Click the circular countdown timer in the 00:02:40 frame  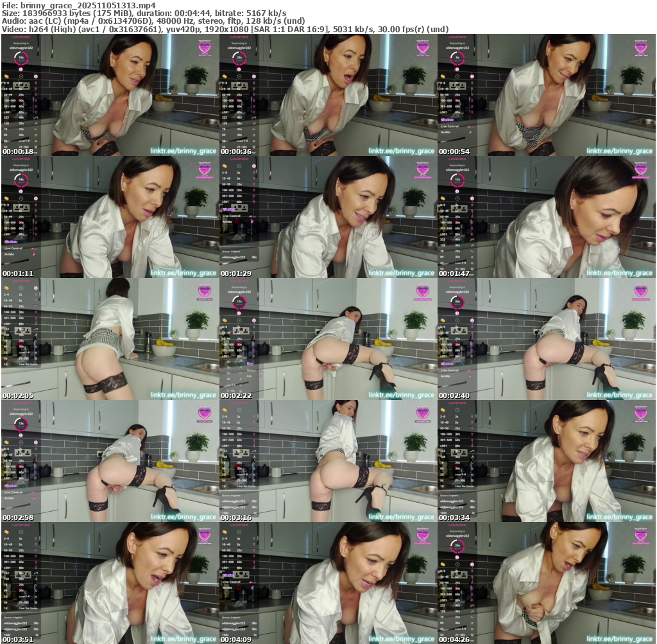(x=457, y=302)
